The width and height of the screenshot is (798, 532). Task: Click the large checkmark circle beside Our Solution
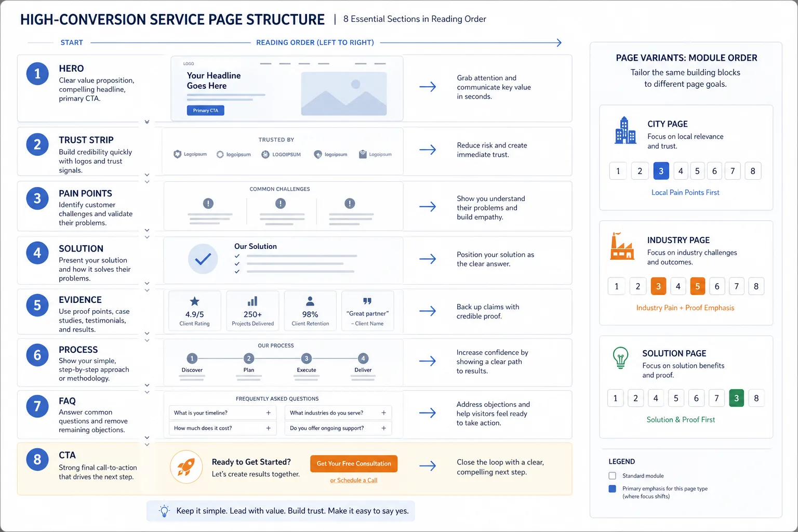[203, 259]
